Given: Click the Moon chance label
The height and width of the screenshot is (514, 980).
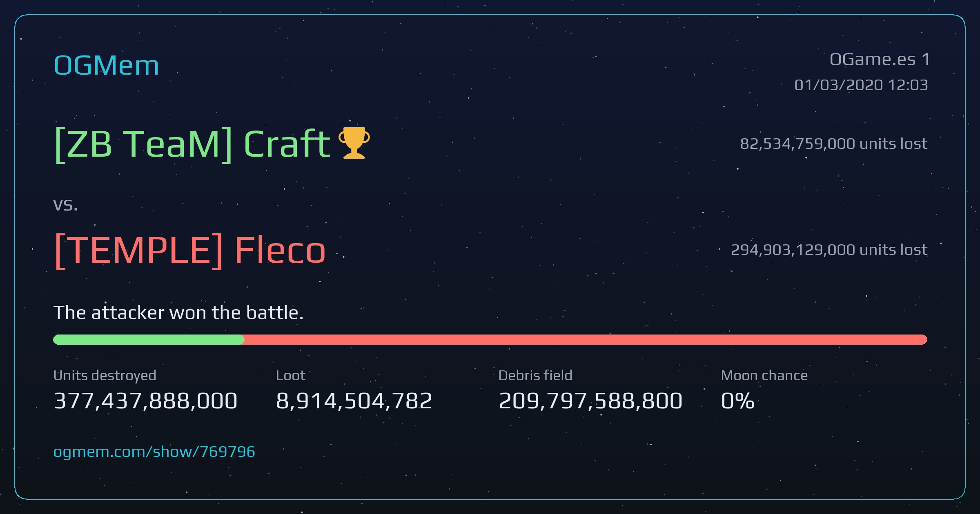Looking at the screenshot, I should pos(764,375).
